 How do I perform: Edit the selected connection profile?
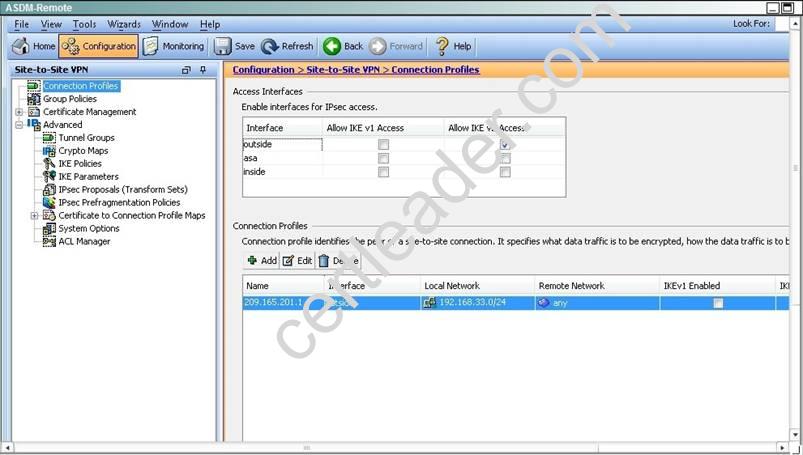[x=298, y=261]
